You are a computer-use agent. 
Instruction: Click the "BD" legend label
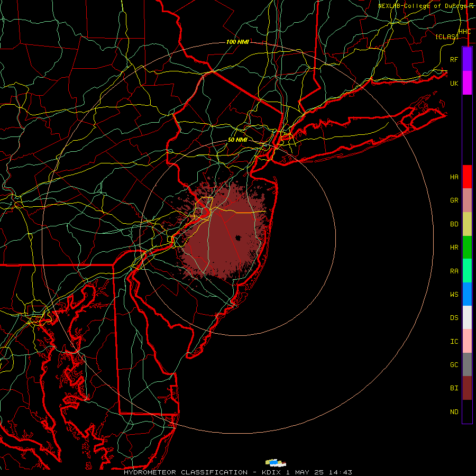coord(454,224)
